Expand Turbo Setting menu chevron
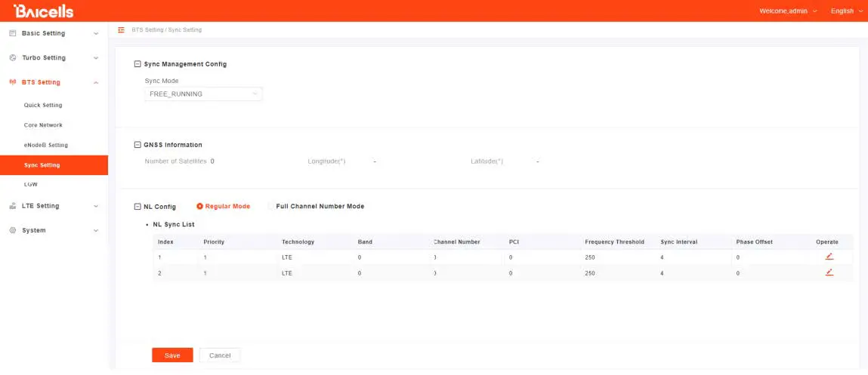868x375 pixels. click(96, 58)
